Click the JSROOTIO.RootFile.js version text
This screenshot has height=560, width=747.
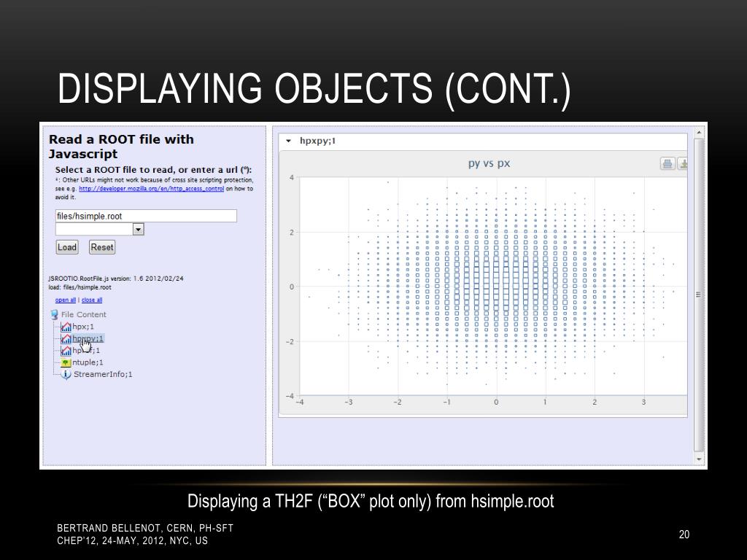(116, 279)
